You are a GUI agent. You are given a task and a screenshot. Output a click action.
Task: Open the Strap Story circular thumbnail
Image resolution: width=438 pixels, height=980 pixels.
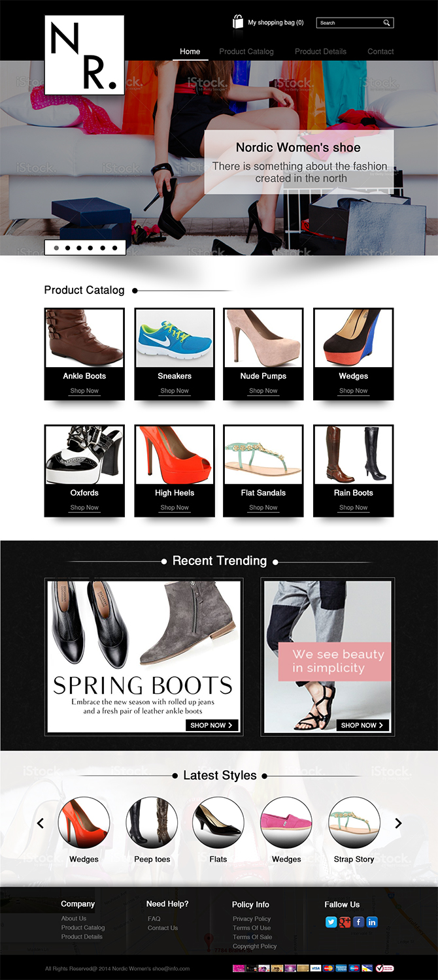[x=354, y=822]
